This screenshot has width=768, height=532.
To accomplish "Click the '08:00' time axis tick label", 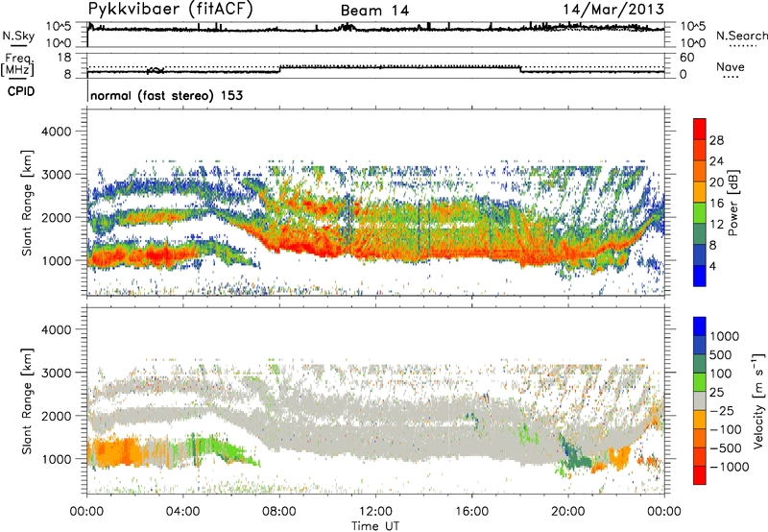I will click(x=279, y=512).
